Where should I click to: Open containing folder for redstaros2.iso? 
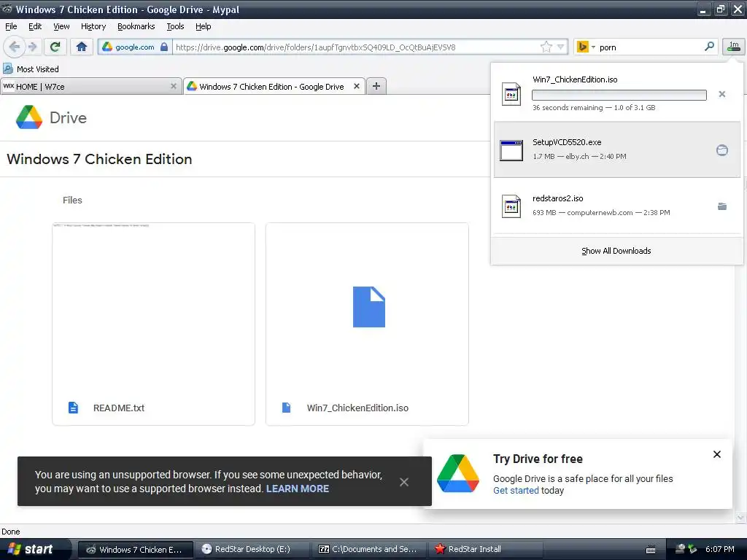tap(721, 206)
